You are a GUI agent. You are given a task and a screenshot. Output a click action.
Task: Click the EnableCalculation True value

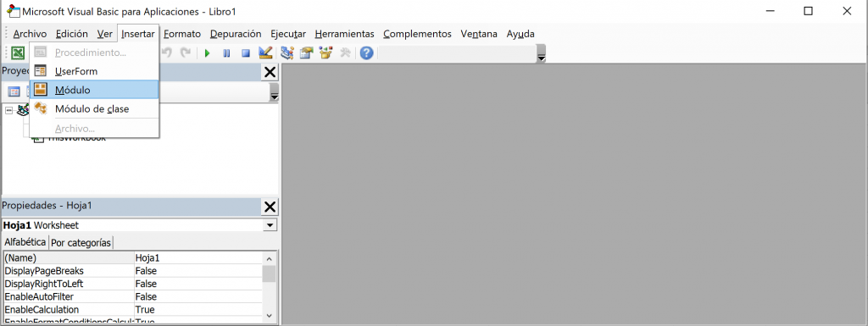(198, 309)
